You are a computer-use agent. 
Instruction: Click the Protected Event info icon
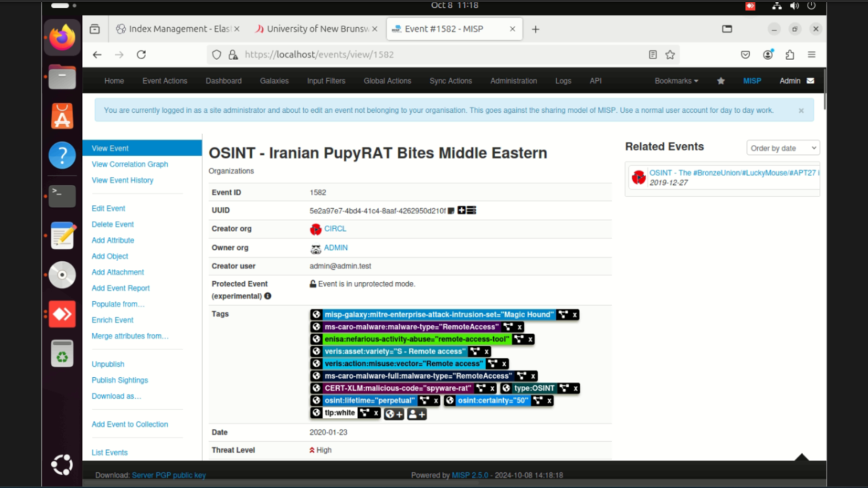[x=268, y=296]
